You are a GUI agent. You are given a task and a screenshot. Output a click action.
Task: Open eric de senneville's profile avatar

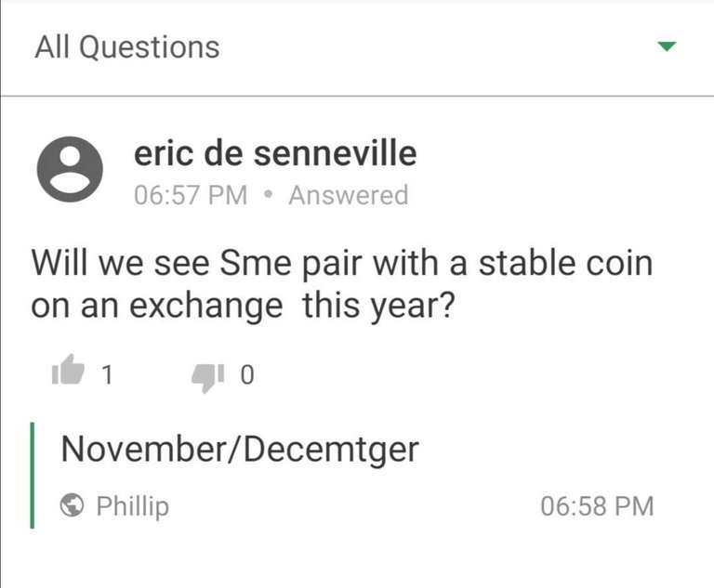(70, 169)
